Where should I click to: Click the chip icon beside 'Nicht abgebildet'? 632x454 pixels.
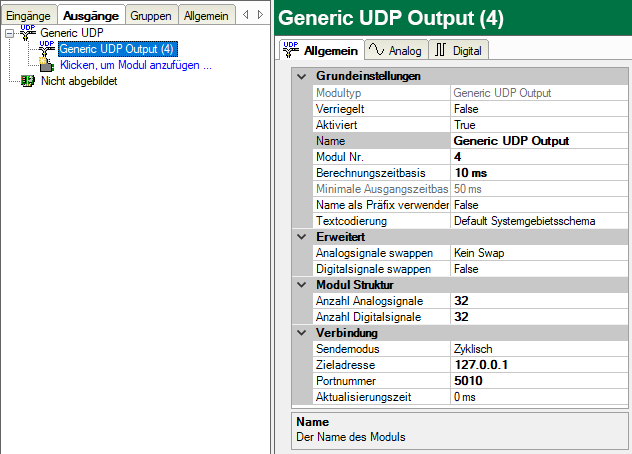coord(28,81)
